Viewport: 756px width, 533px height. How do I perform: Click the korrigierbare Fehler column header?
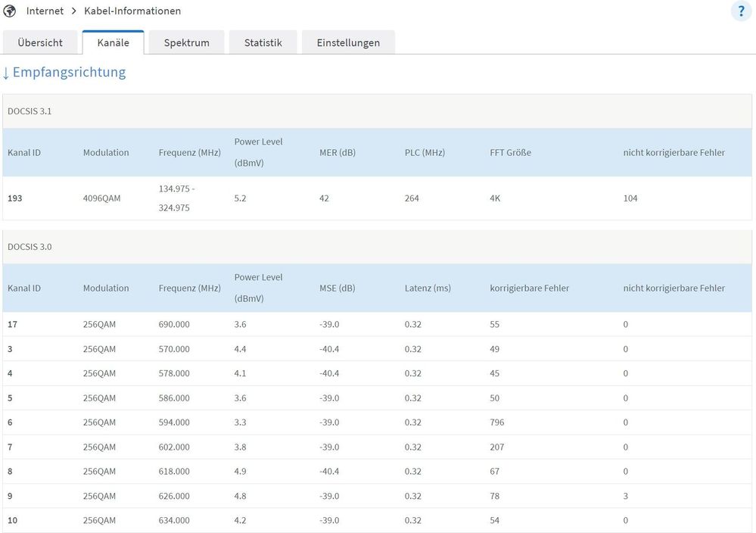(x=530, y=288)
